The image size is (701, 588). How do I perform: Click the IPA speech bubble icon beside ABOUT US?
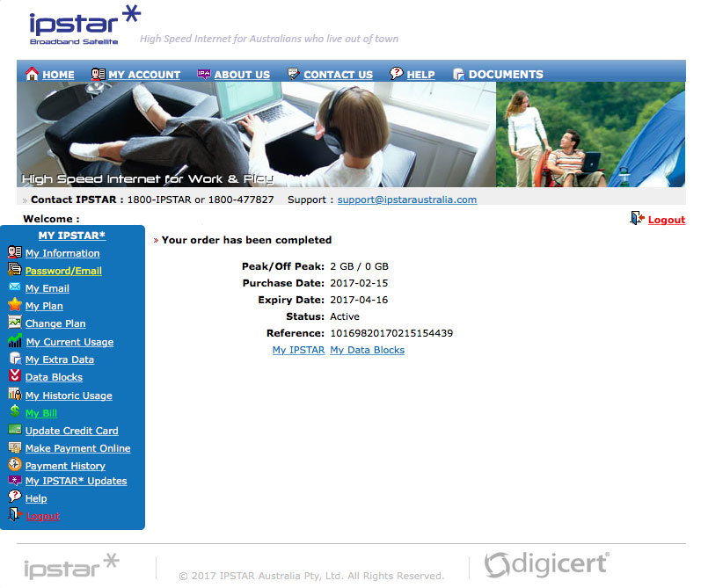click(204, 74)
